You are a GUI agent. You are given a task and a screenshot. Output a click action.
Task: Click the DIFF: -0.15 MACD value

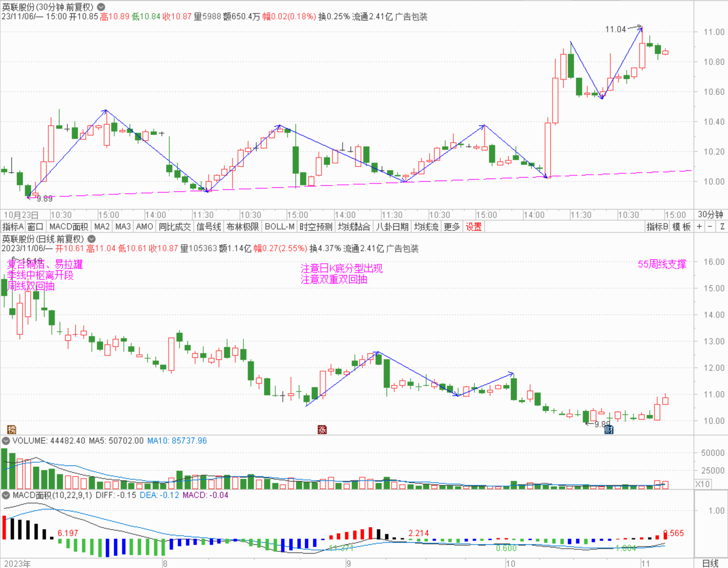point(116,495)
